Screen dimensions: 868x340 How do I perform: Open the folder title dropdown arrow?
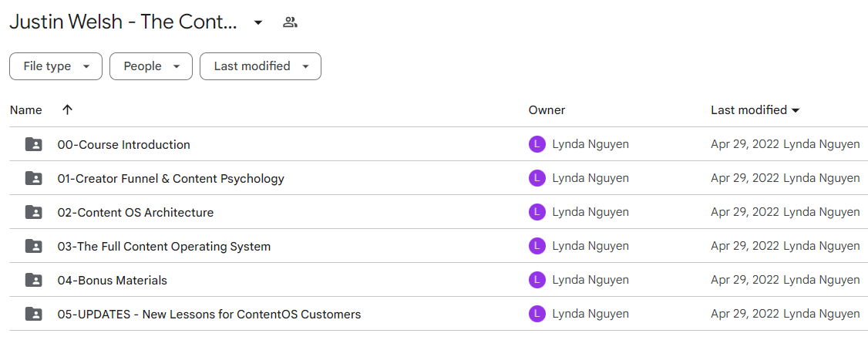click(x=258, y=22)
